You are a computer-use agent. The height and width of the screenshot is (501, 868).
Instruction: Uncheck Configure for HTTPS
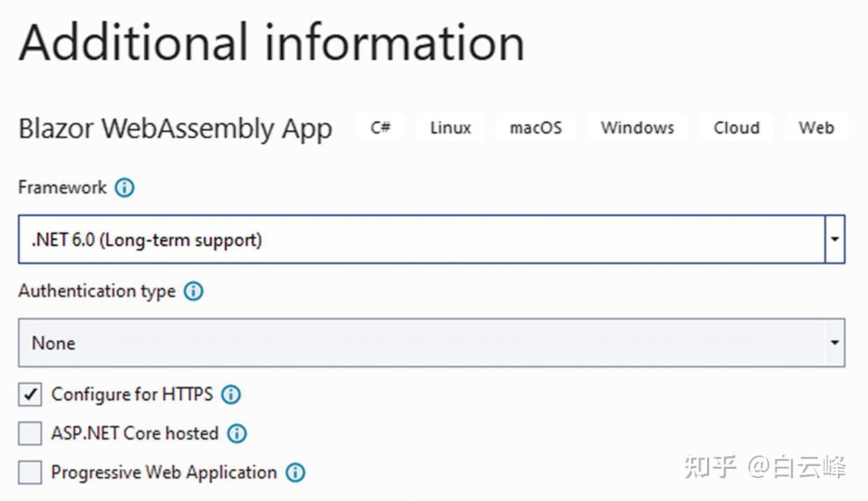29,395
